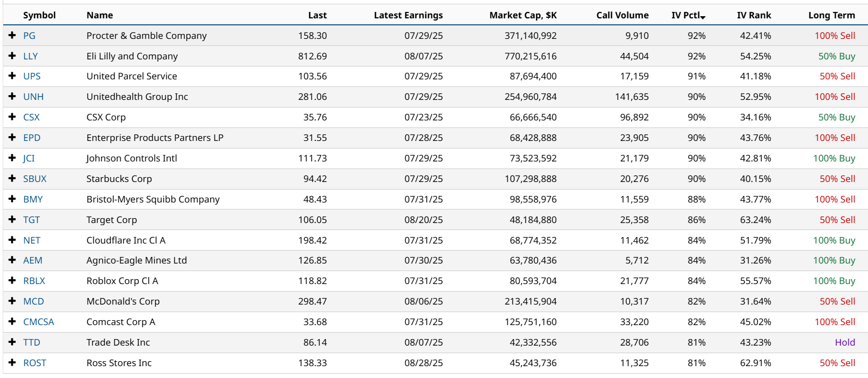Expand the TGT row plus icon
This screenshot has width=868, height=378.
tap(12, 220)
